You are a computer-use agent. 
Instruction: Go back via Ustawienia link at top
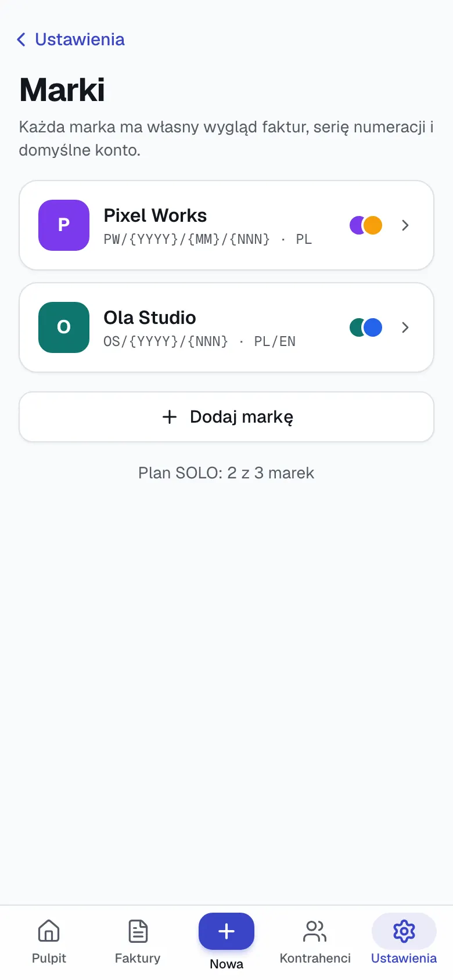[x=80, y=39]
